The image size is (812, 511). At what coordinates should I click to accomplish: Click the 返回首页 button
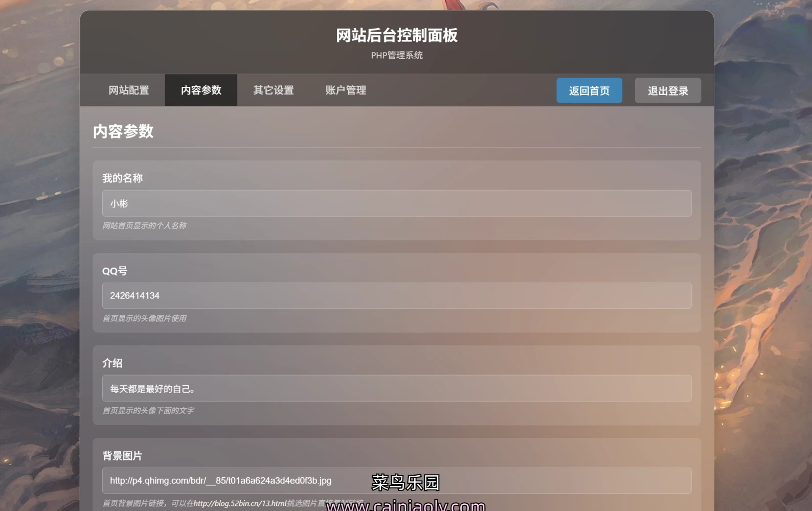tap(589, 91)
